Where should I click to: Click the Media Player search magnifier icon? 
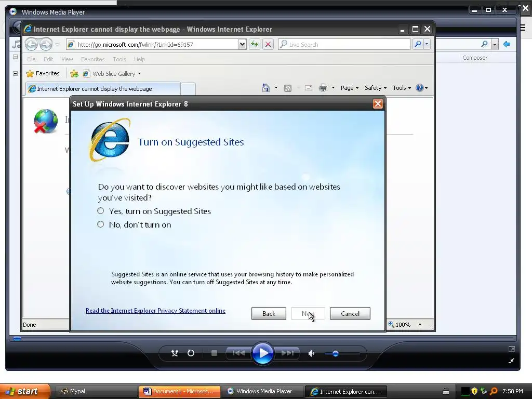point(485,44)
